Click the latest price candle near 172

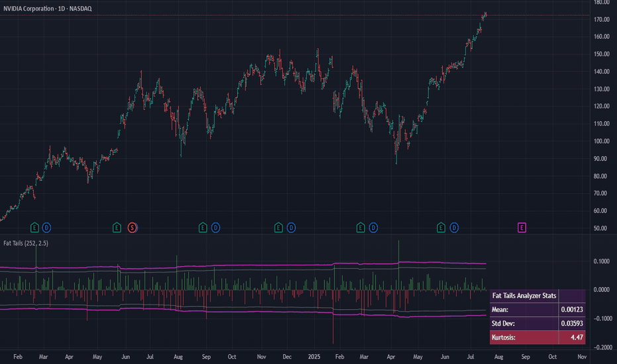click(x=485, y=15)
